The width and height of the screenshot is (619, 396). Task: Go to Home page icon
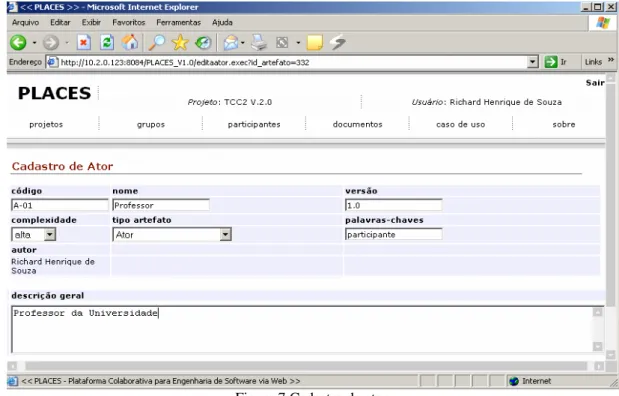coord(130,42)
